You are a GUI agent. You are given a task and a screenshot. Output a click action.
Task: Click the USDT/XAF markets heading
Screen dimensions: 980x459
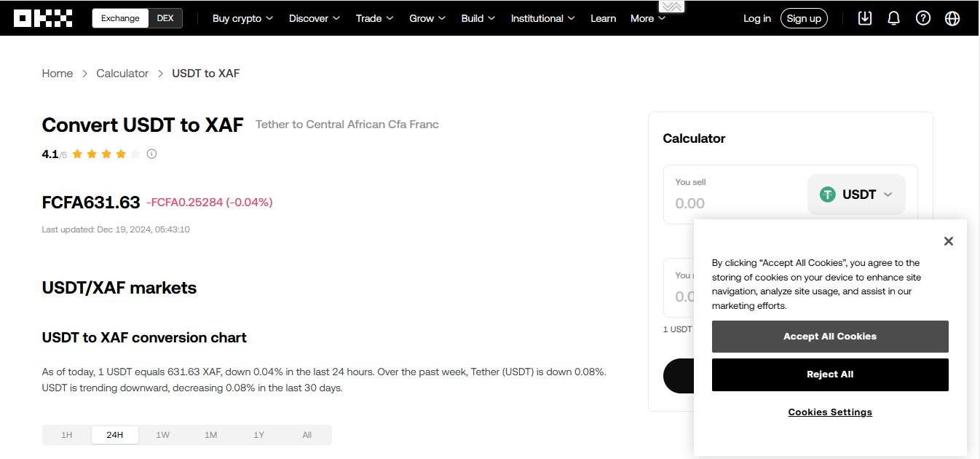119,288
